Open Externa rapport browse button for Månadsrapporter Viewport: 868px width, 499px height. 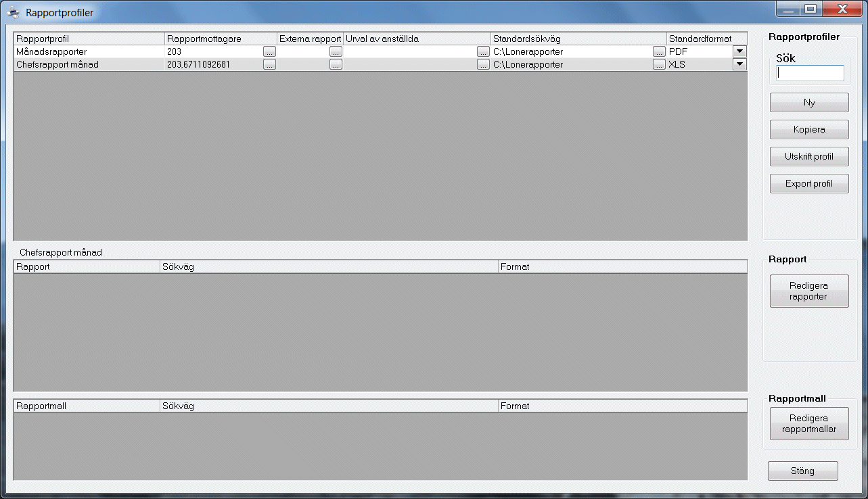tap(336, 51)
